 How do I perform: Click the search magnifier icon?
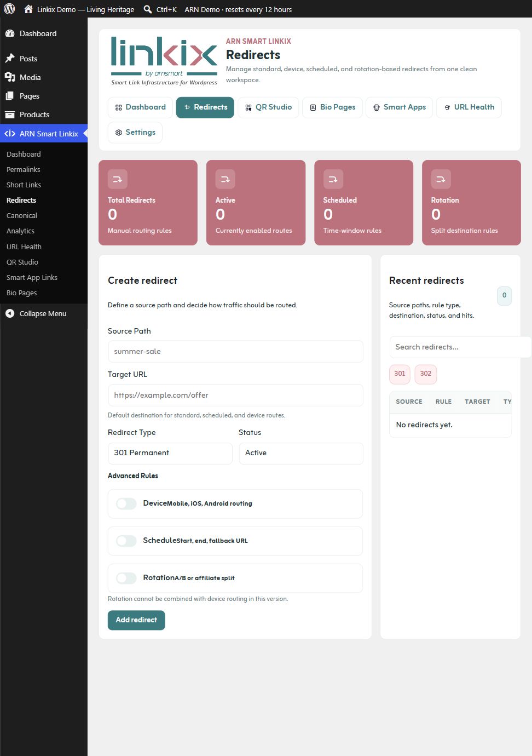coord(148,9)
